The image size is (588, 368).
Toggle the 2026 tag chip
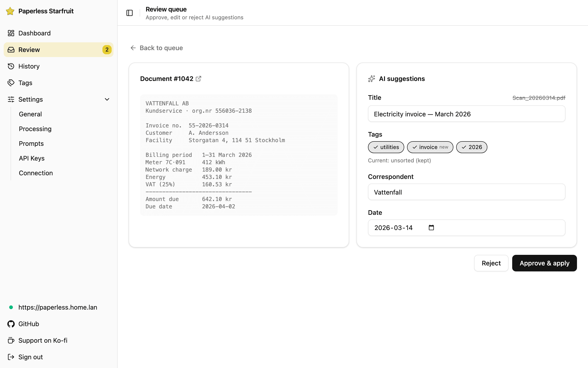pos(472,147)
